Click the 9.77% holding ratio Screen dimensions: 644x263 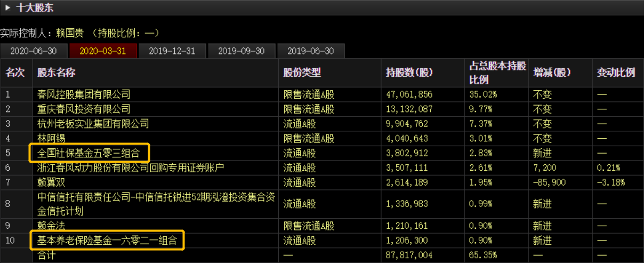481,109
